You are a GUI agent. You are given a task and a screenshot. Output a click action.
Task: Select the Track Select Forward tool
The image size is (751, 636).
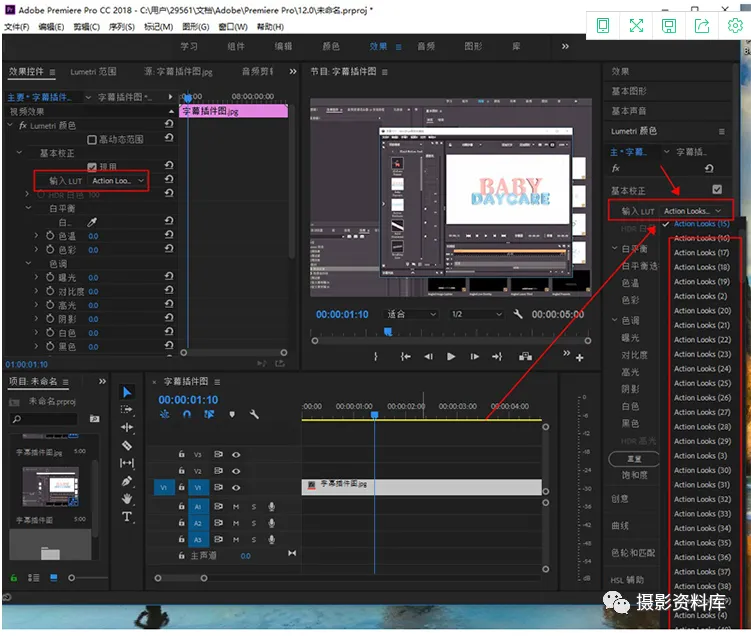127,409
